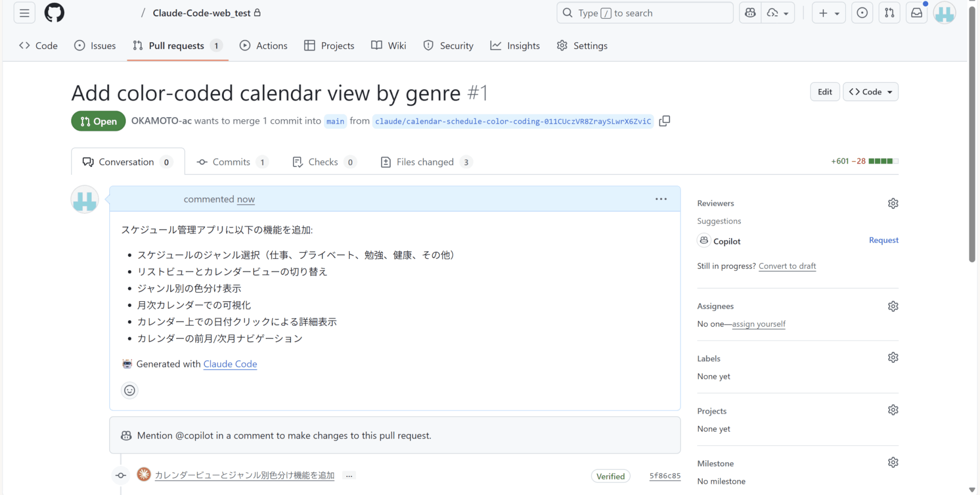Open the Commits tab

pos(232,162)
